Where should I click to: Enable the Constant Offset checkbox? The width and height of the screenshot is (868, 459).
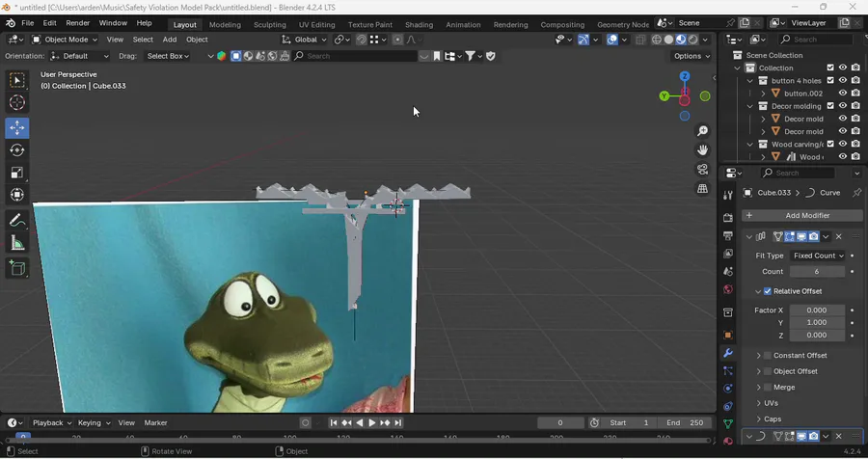click(768, 356)
